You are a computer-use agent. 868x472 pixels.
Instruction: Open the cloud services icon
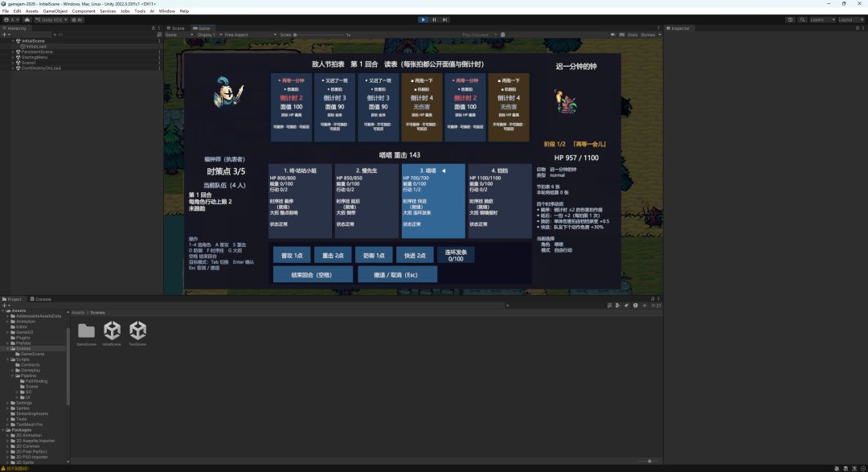tap(27, 19)
